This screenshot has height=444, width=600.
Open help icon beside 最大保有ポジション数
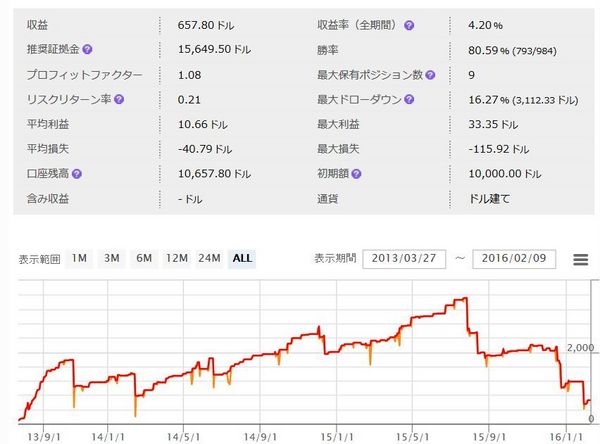click(x=430, y=75)
